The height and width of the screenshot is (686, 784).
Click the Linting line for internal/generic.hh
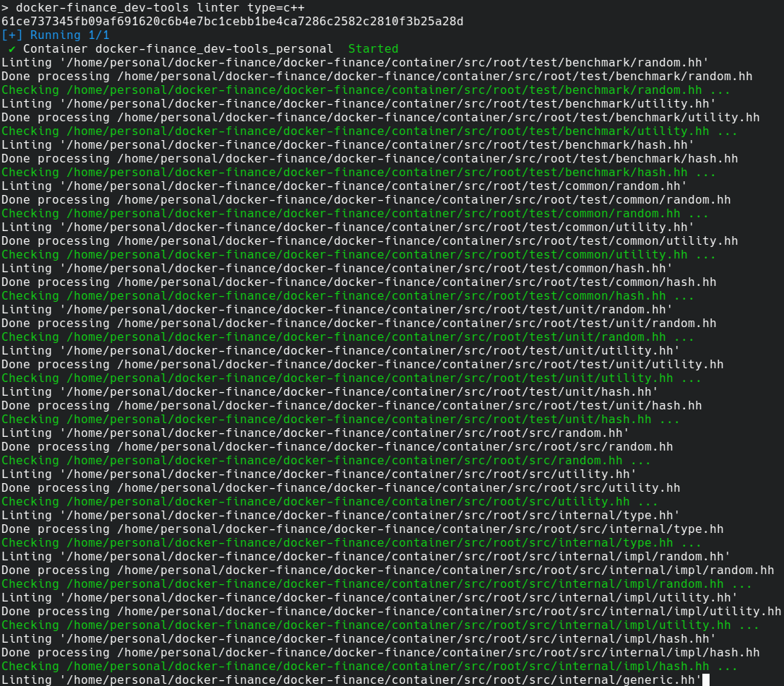pyautogui.click(x=350, y=680)
